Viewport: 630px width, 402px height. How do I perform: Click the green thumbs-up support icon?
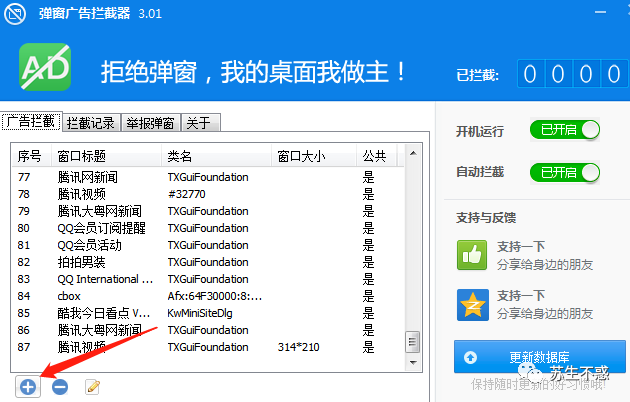pyautogui.click(x=472, y=255)
